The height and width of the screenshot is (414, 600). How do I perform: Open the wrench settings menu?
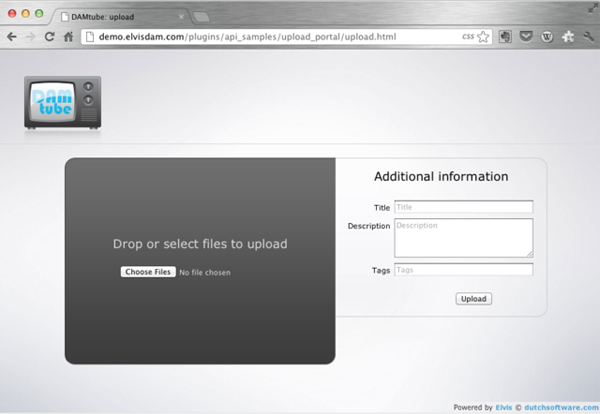point(589,37)
